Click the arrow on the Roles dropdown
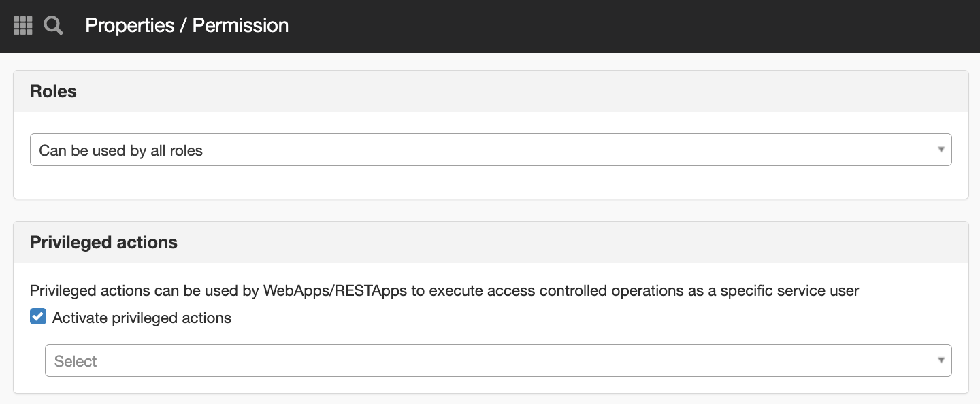The image size is (980, 404). click(941, 150)
